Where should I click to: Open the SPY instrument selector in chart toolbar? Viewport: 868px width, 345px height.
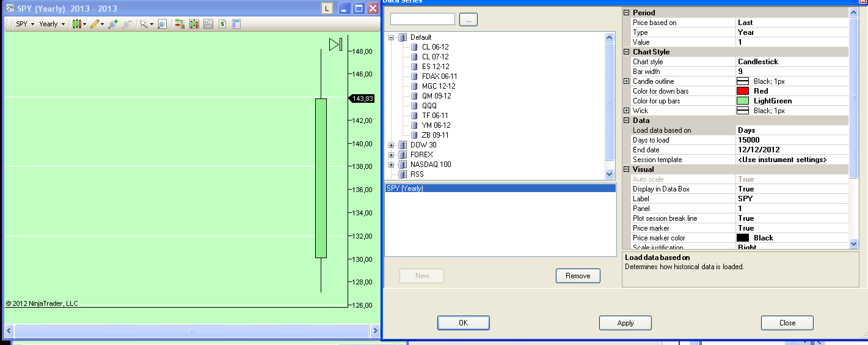24,24
